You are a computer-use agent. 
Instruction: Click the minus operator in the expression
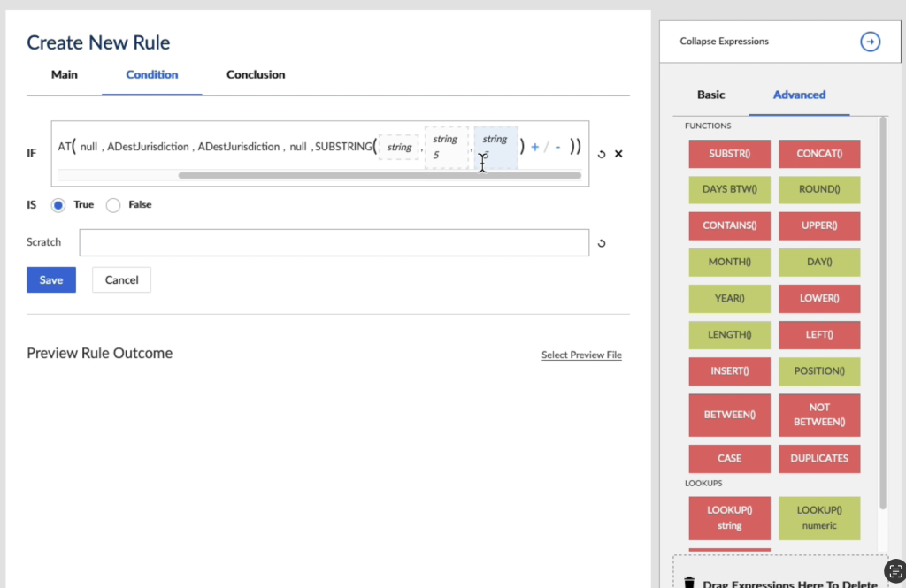pos(557,147)
